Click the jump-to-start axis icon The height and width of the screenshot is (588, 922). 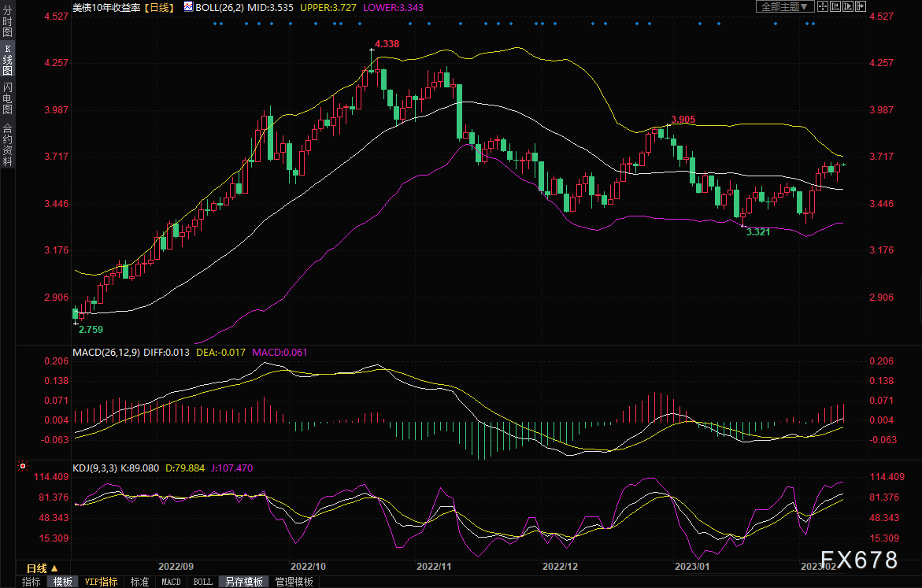(x=835, y=6)
